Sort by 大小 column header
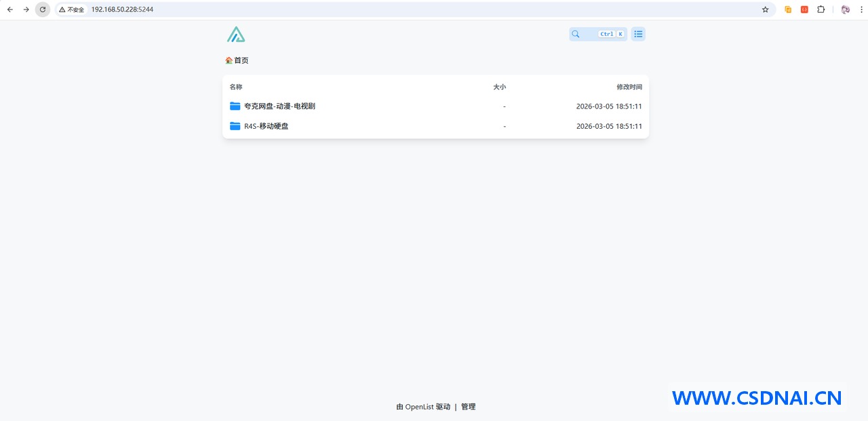Image resolution: width=868 pixels, height=421 pixels. click(x=499, y=87)
